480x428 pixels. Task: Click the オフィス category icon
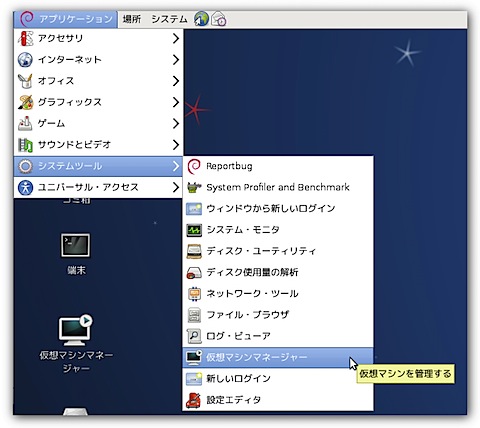(26, 81)
